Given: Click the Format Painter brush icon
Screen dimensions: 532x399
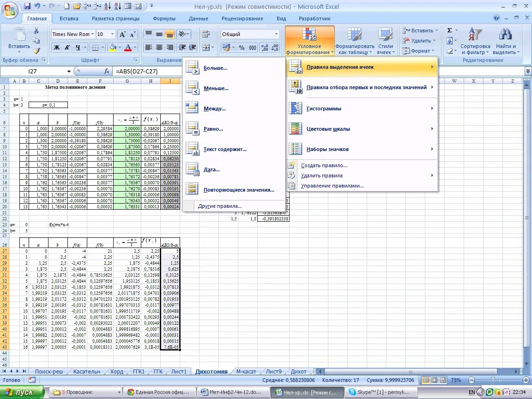Looking at the screenshot, I should tap(36, 51).
